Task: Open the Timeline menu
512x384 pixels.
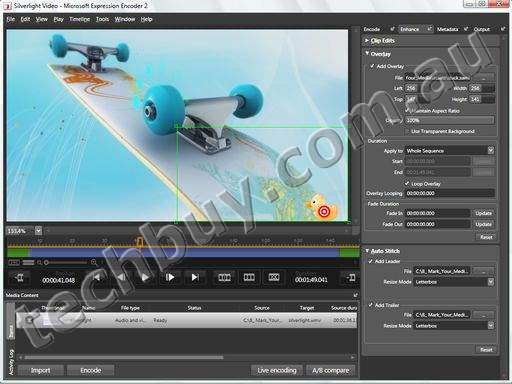Action: tap(79, 19)
